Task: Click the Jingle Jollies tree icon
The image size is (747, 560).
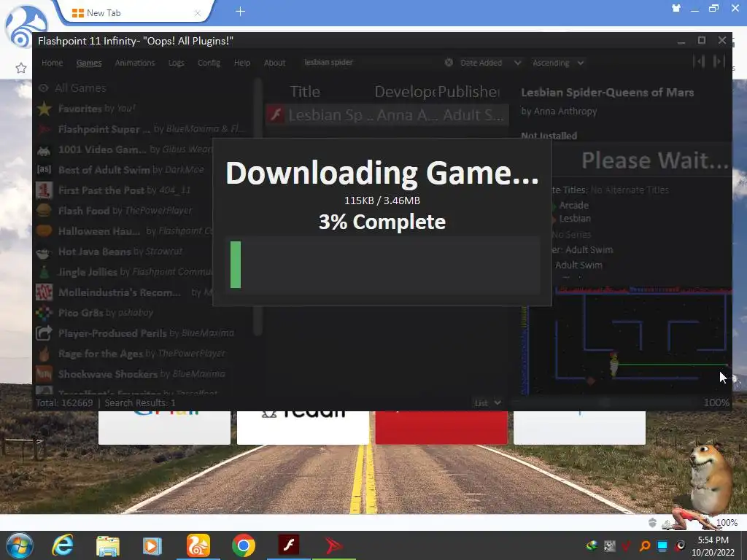Action: 44,272
